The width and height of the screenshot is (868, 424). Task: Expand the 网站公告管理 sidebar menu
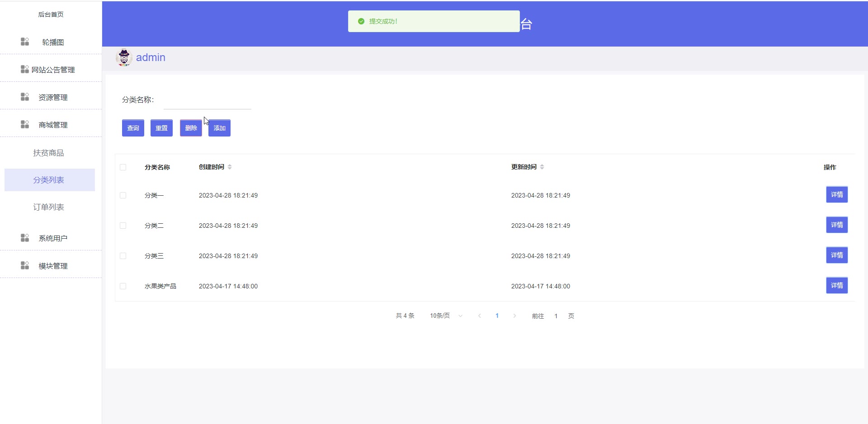point(51,70)
